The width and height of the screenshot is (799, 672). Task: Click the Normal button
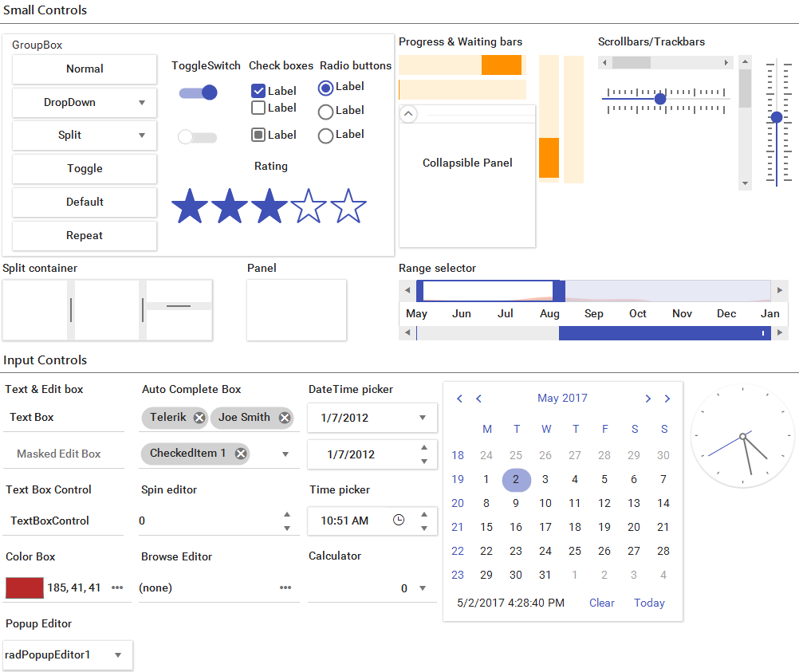click(x=85, y=69)
